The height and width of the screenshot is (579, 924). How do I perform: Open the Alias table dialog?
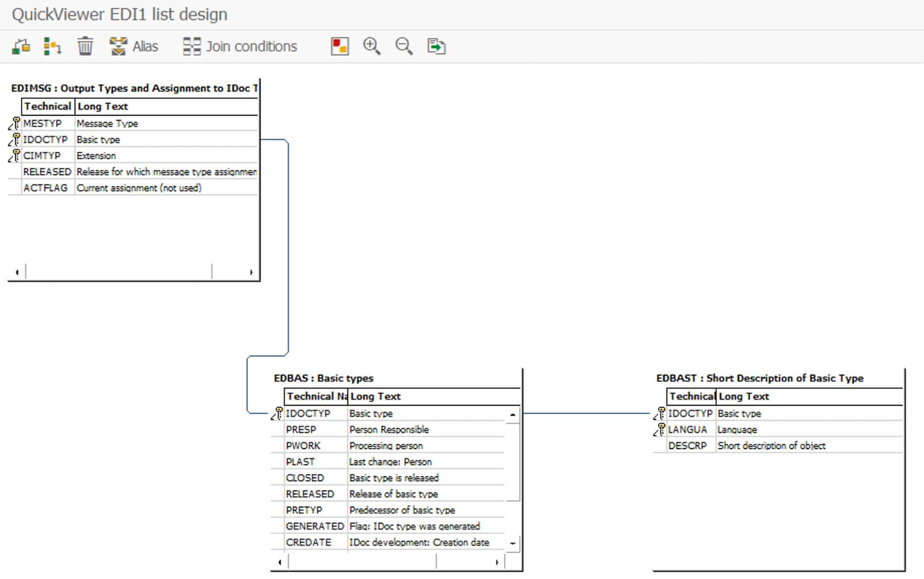(x=134, y=46)
